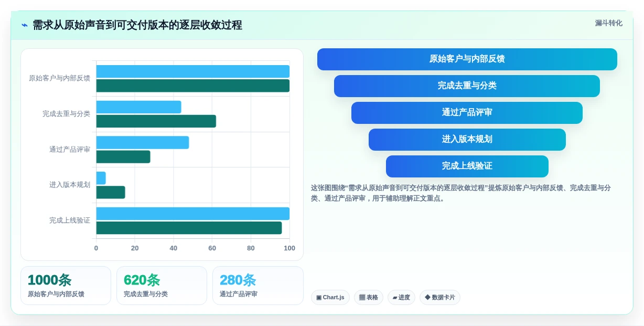
Task: Open the 280条 stat card
Action: pyautogui.click(x=258, y=286)
